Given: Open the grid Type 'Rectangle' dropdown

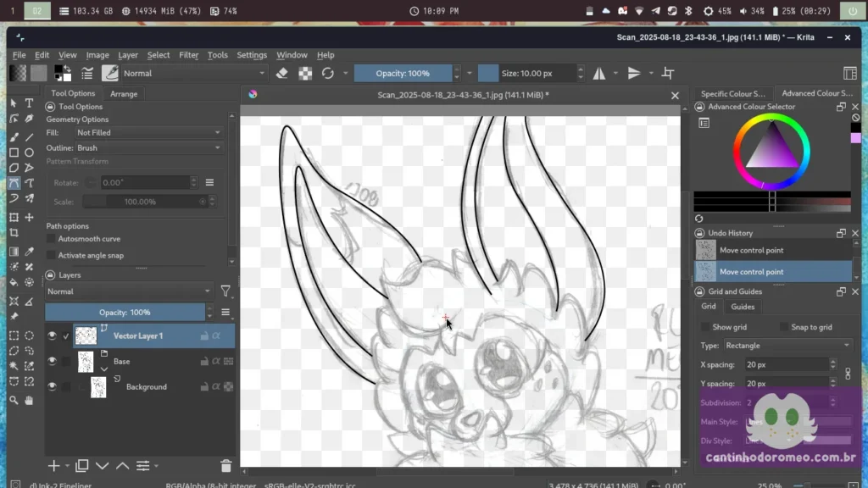Looking at the screenshot, I should tap(787, 346).
